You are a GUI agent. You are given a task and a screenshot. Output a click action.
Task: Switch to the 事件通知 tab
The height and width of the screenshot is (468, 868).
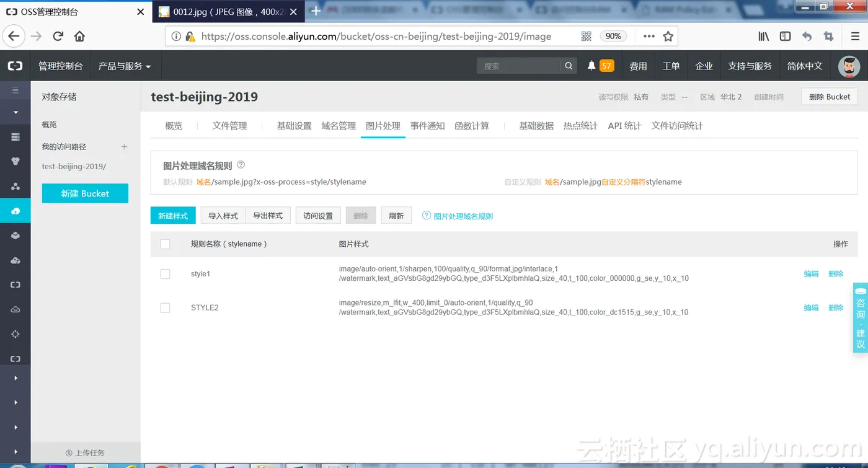pos(428,126)
